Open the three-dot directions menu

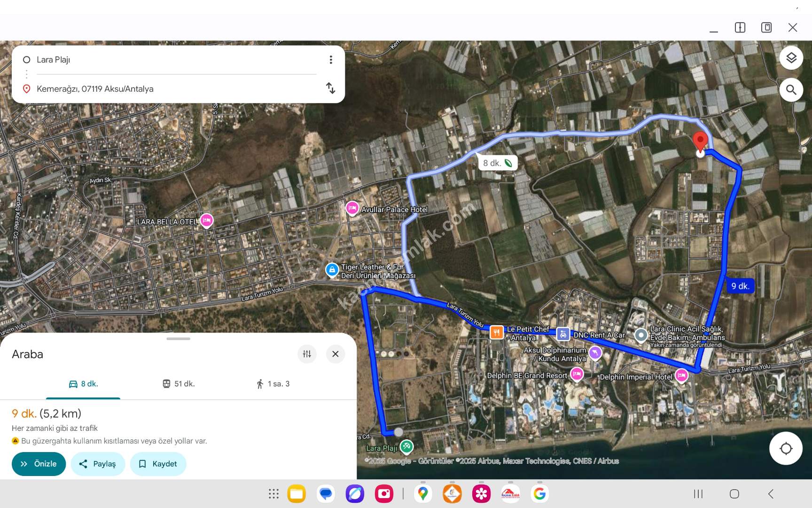pyautogui.click(x=331, y=60)
